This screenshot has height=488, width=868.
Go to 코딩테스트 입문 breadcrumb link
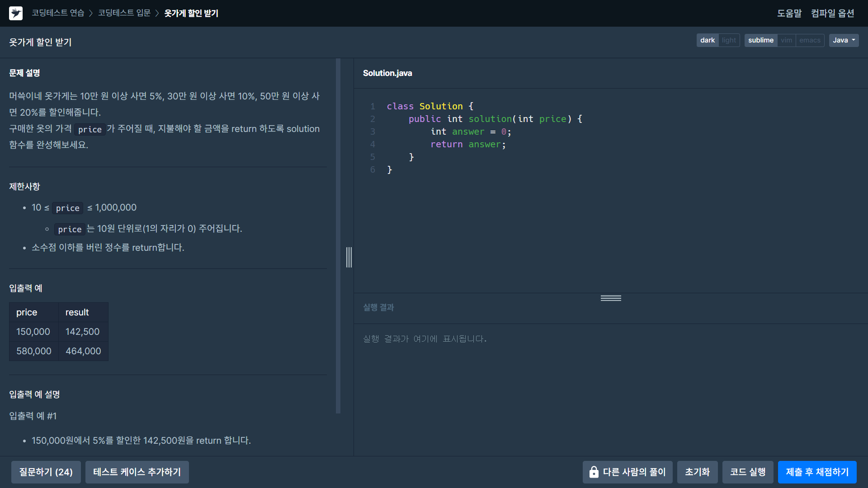click(x=124, y=13)
